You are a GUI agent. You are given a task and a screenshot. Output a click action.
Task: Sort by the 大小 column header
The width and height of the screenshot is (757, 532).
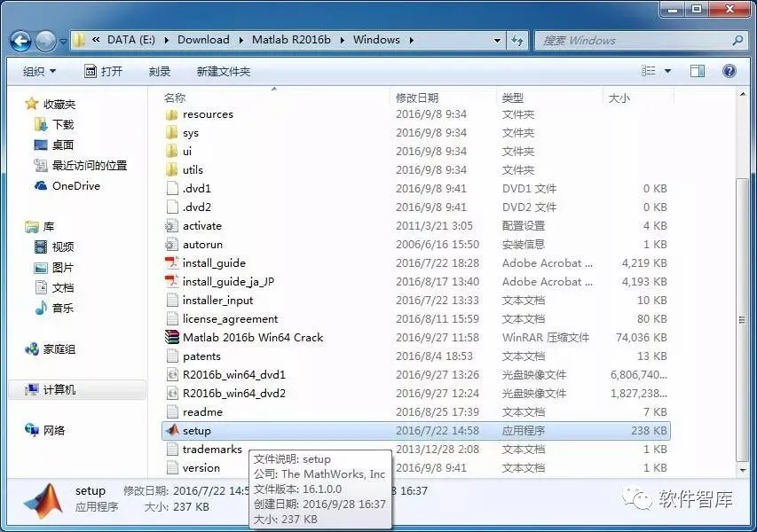coord(619,98)
